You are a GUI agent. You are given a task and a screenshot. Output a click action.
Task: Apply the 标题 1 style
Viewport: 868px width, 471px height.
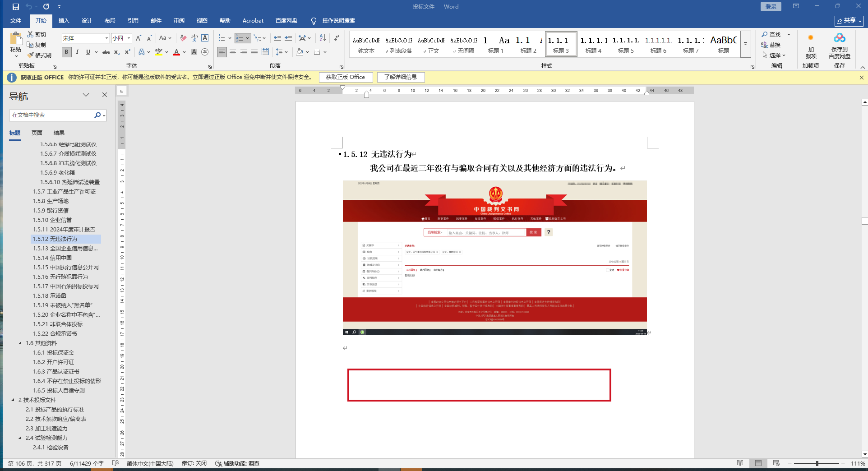[496, 44]
